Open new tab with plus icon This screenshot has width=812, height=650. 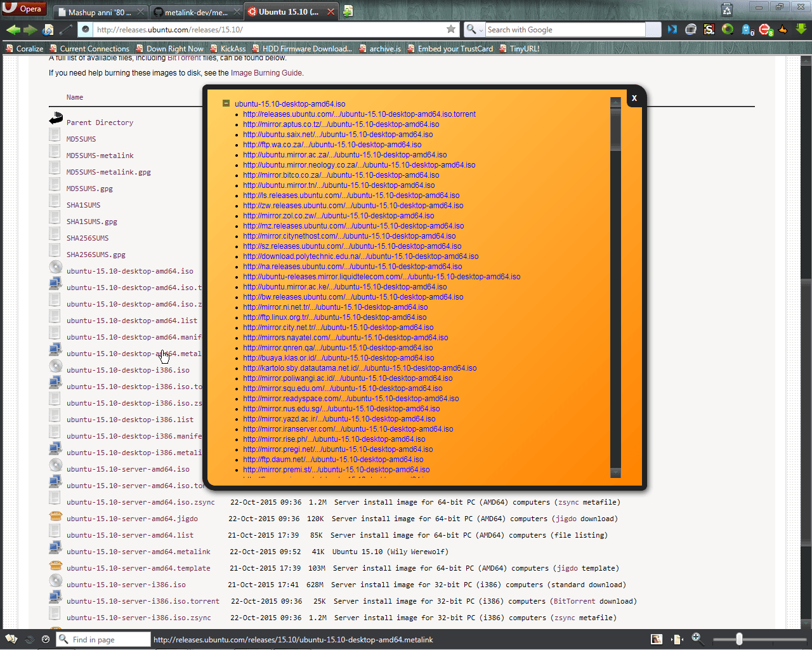click(x=348, y=11)
